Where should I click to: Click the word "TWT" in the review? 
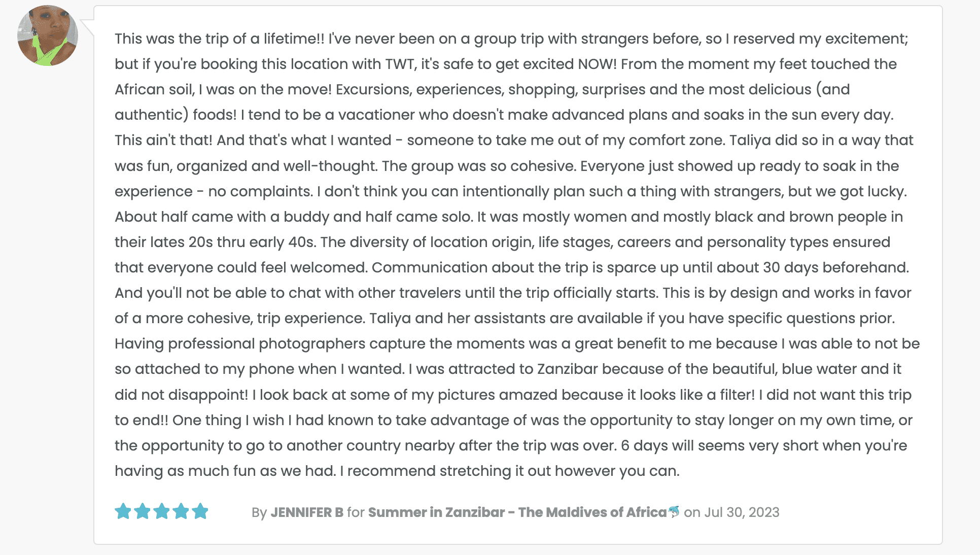tap(399, 64)
